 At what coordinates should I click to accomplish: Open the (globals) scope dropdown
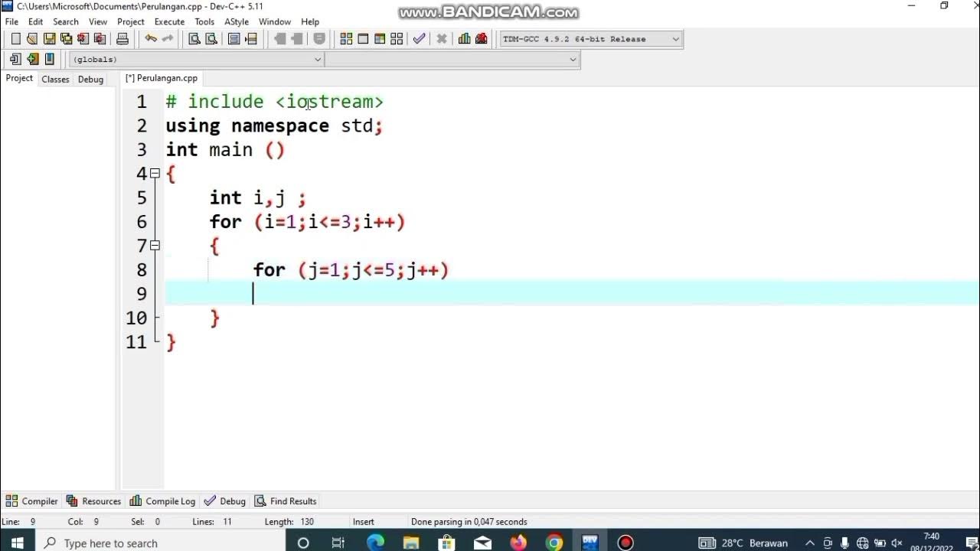coord(197,59)
